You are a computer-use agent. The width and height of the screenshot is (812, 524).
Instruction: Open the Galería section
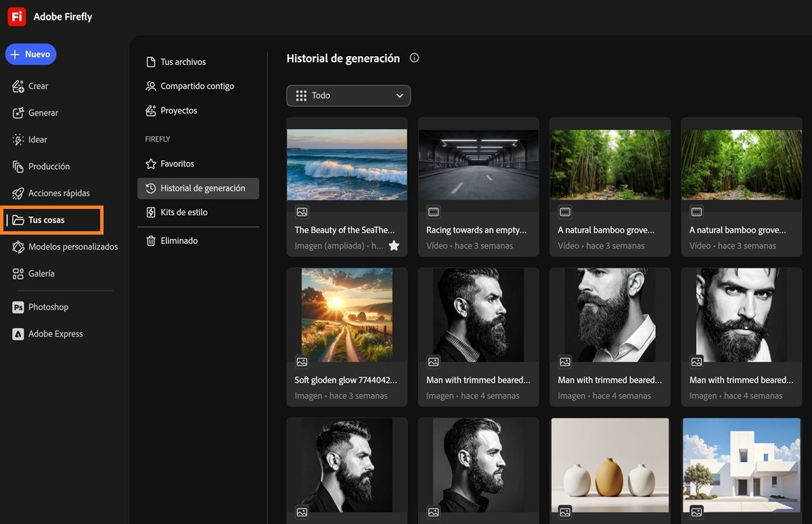point(41,274)
